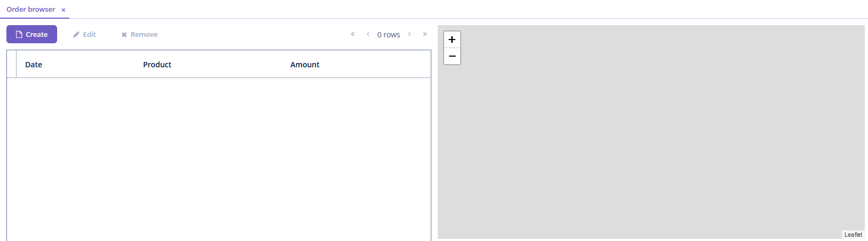Zoom out on the map

[452, 56]
